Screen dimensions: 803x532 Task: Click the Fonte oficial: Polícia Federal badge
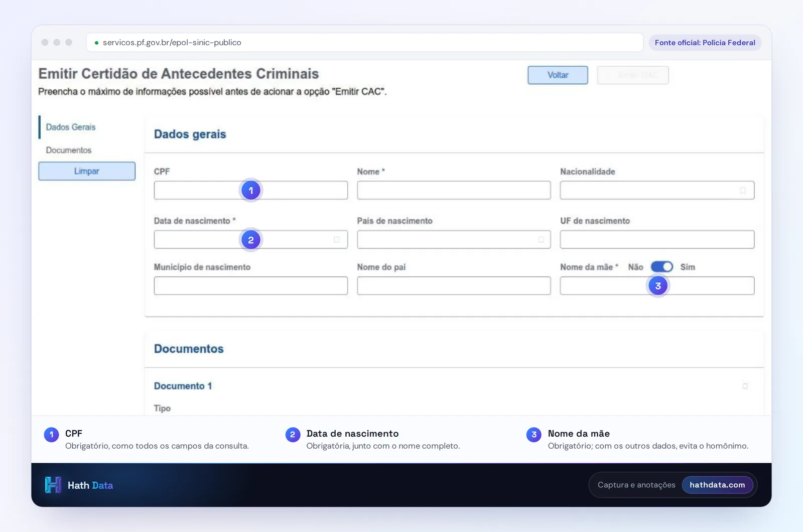pos(705,43)
